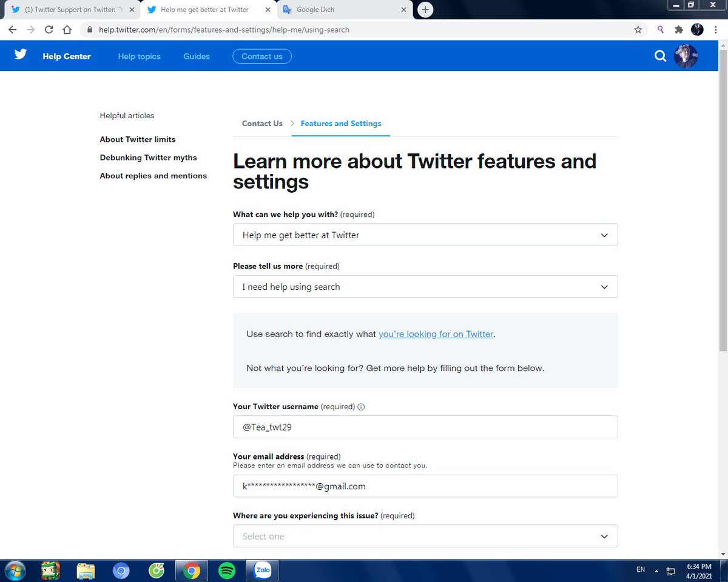Open the Windows Start button
This screenshot has width=728, height=582.
click(x=15, y=570)
